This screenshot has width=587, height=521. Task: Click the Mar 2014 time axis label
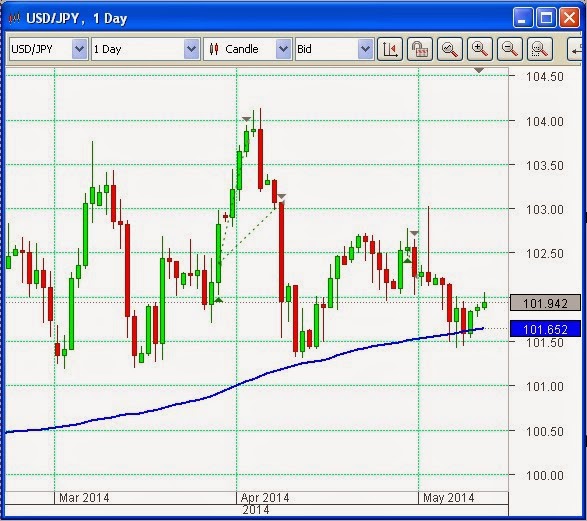[x=84, y=498]
